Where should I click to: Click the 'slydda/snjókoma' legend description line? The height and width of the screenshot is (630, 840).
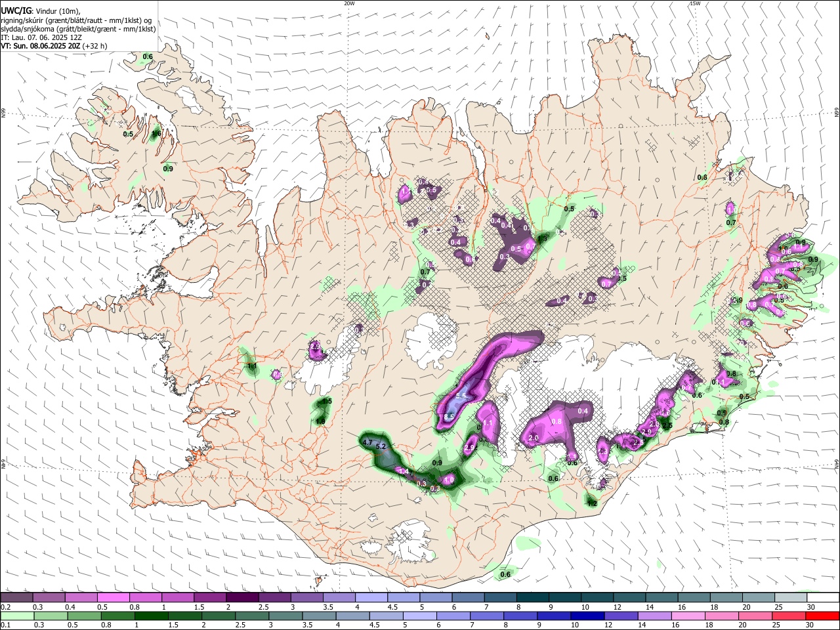pyautogui.click(x=79, y=29)
